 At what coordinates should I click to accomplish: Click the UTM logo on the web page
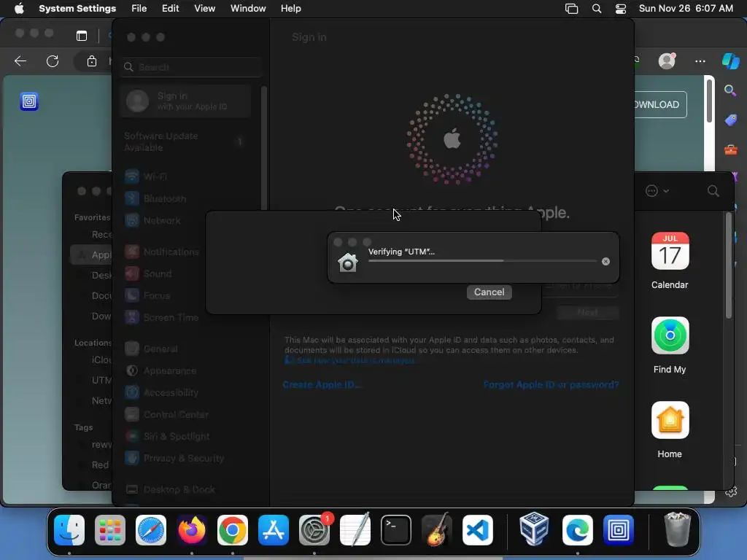tap(29, 101)
